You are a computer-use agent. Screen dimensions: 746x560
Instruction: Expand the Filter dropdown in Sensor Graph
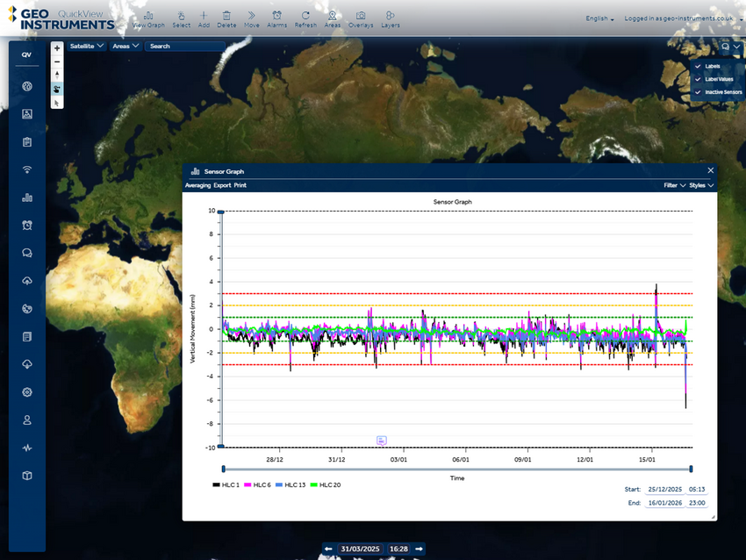[674, 186]
